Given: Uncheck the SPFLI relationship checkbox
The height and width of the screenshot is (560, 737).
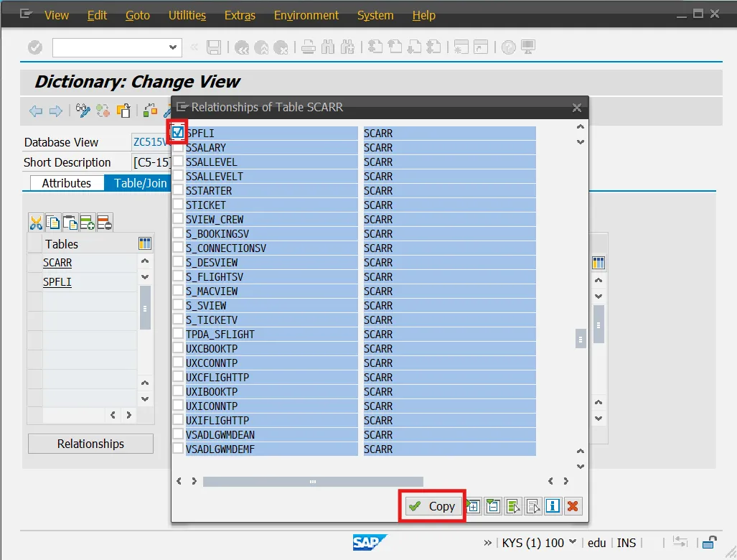Looking at the screenshot, I should coord(178,133).
